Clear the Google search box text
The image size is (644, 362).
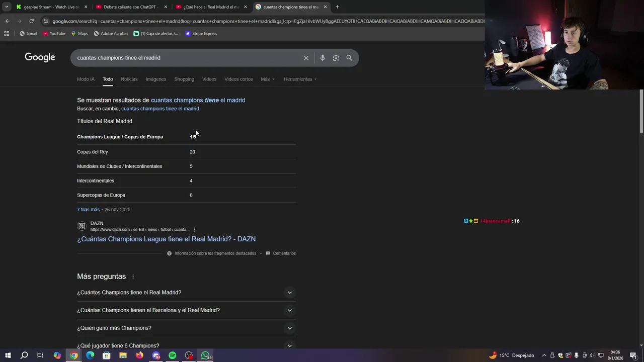click(x=306, y=58)
